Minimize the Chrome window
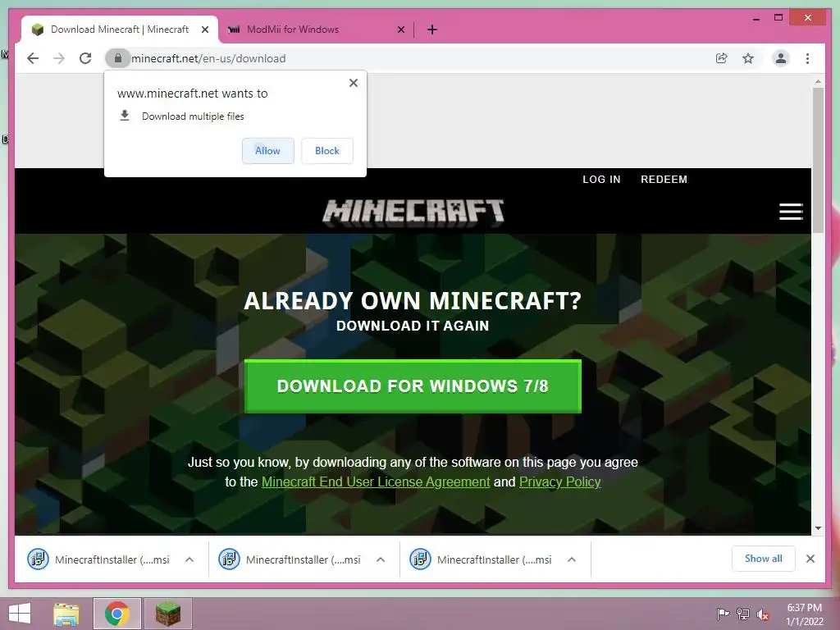Viewport: 840px width, 630px height. tap(756, 18)
